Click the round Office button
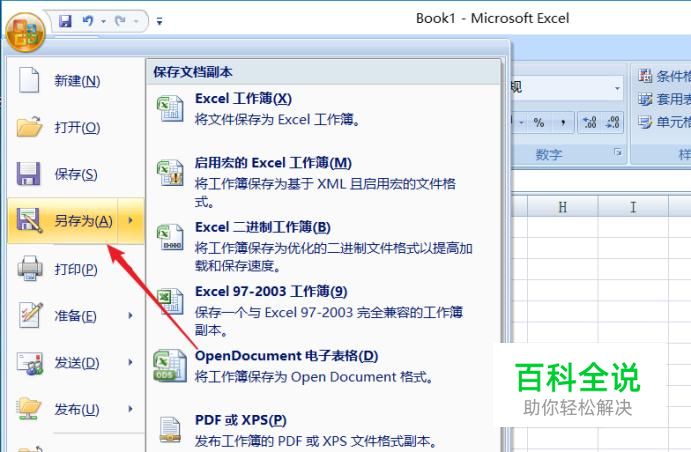 click(x=25, y=32)
